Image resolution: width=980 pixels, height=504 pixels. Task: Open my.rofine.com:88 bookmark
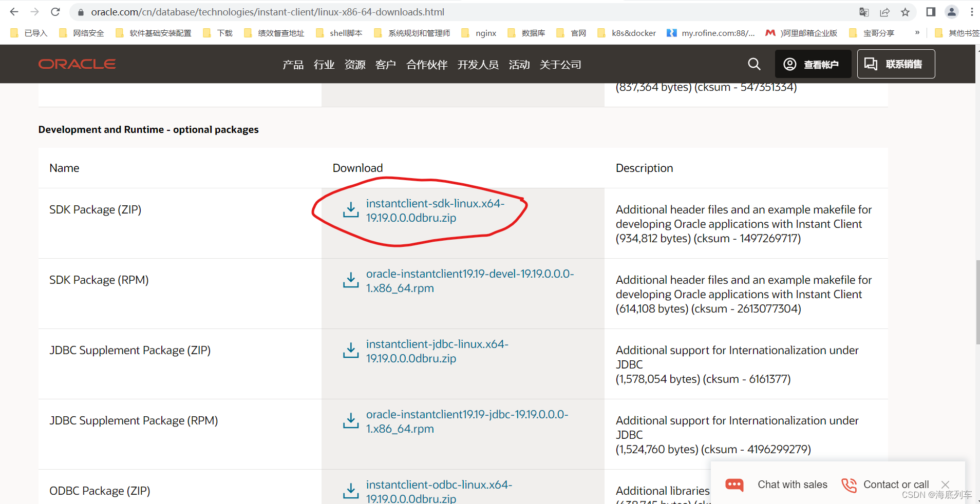point(711,33)
